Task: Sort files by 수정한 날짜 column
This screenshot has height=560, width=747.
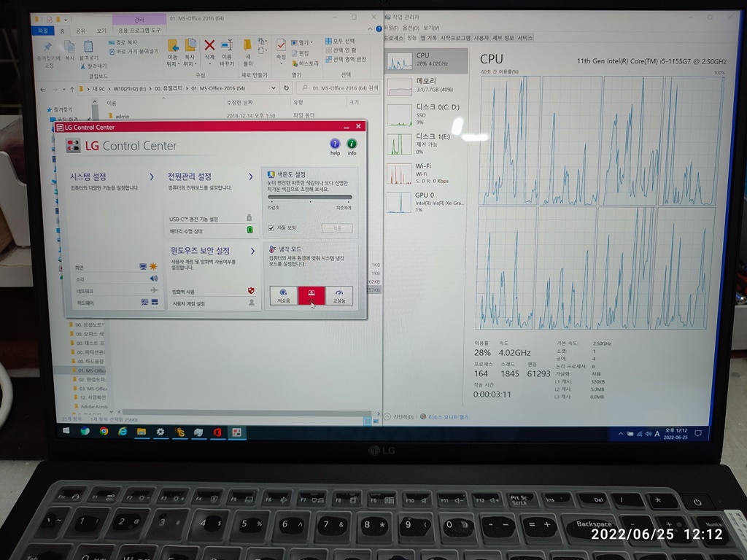Action: [239, 102]
